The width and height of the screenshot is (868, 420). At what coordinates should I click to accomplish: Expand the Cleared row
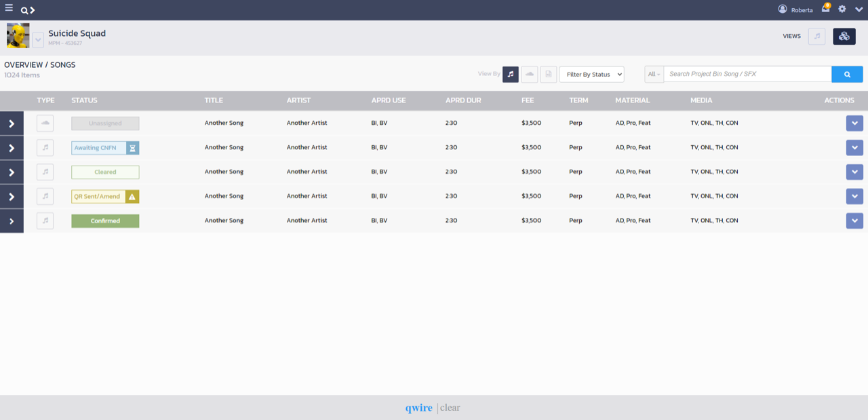(12, 172)
